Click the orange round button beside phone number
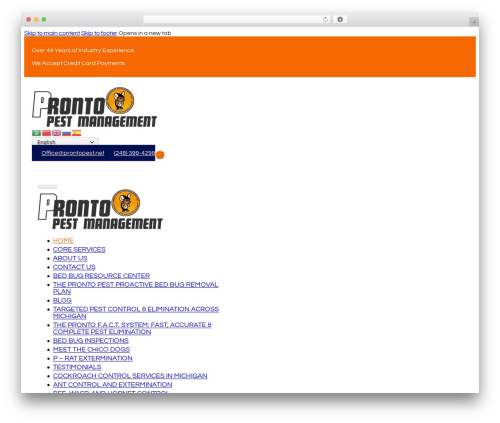This screenshot has width=500, height=423. (160, 155)
